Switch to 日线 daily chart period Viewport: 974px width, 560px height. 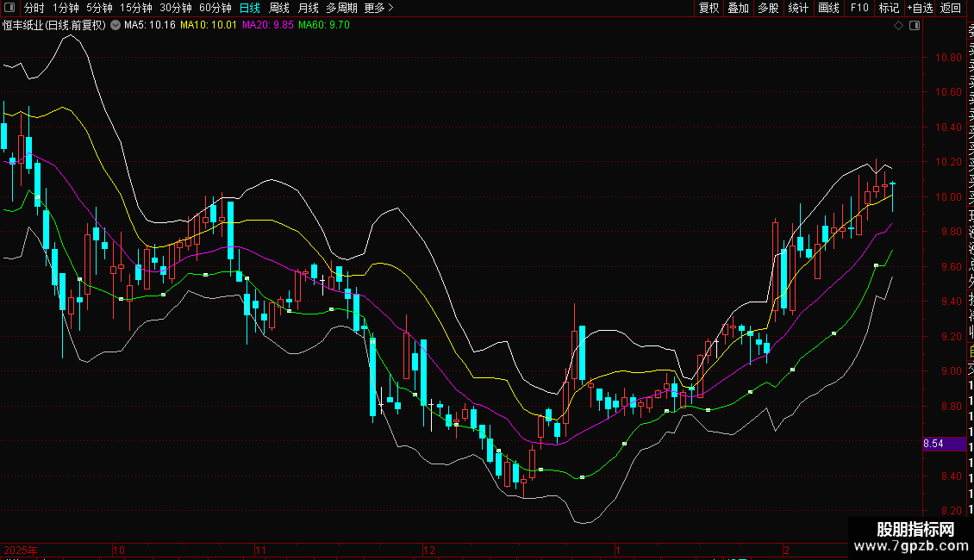coord(250,8)
